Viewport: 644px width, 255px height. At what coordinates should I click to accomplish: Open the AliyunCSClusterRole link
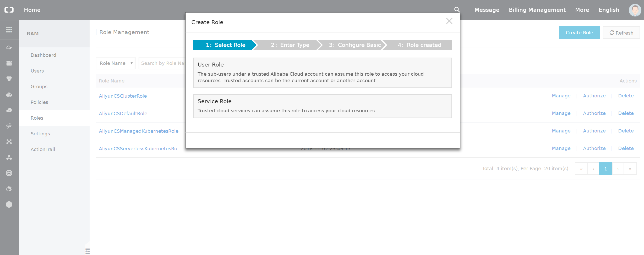[123, 96]
